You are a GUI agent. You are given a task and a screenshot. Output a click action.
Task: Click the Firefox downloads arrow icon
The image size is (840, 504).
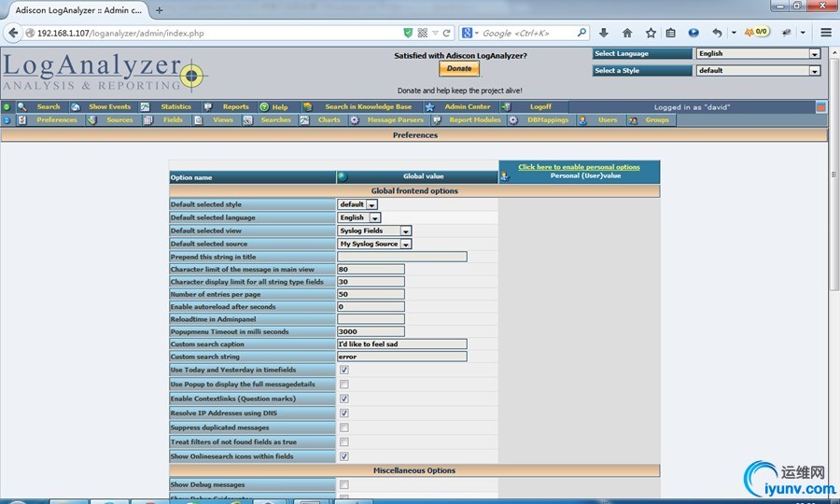click(604, 33)
